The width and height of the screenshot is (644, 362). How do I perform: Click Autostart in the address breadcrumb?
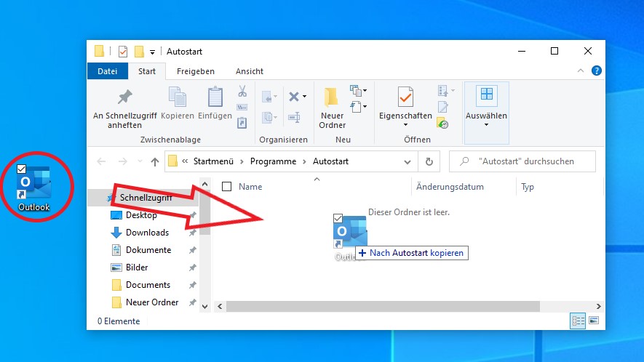click(330, 161)
